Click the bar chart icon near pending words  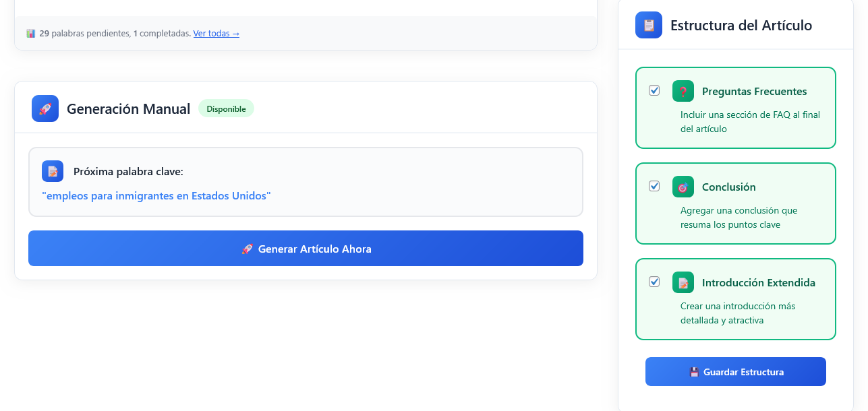click(x=31, y=33)
